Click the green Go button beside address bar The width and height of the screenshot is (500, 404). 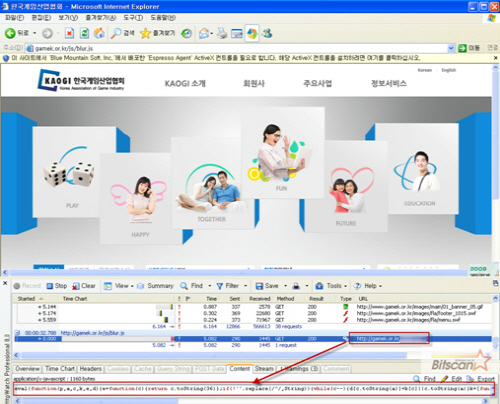click(469, 48)
